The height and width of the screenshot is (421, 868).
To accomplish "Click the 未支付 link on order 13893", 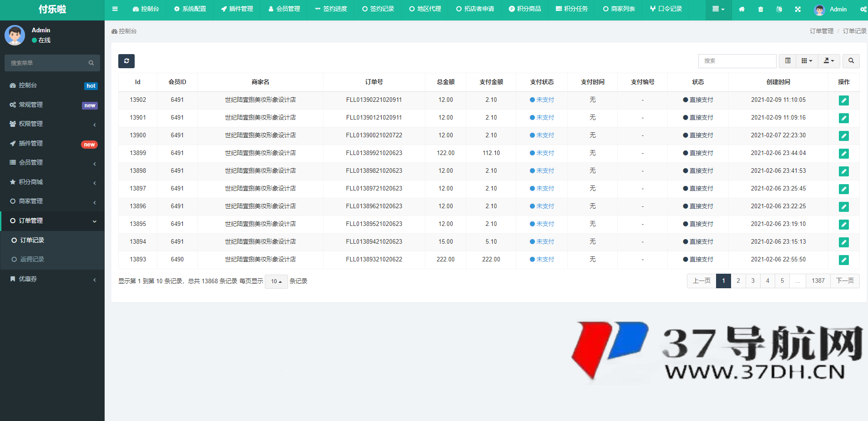I will tap(545, 259).
